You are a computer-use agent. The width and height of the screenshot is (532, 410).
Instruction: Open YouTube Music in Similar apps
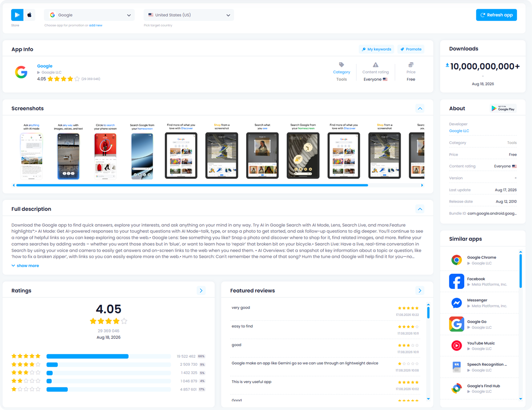[479, 346]
